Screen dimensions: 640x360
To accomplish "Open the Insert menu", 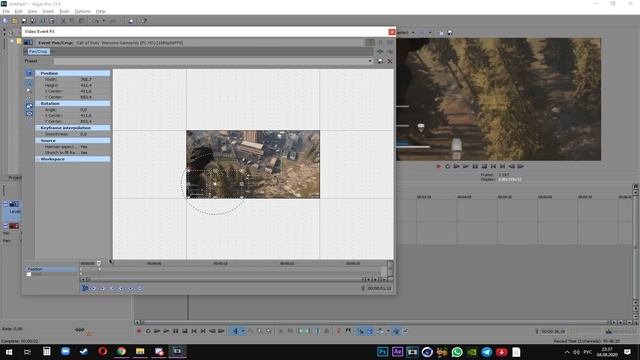I will coord(48,11).
